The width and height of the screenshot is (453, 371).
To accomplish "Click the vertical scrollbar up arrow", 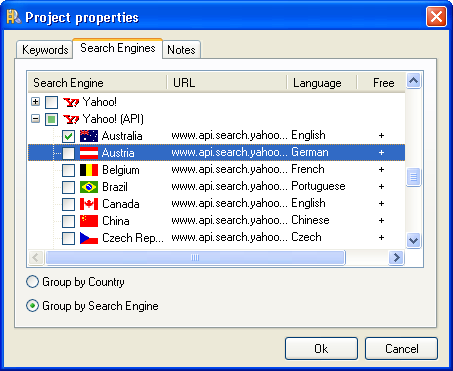I will (414, 81).
